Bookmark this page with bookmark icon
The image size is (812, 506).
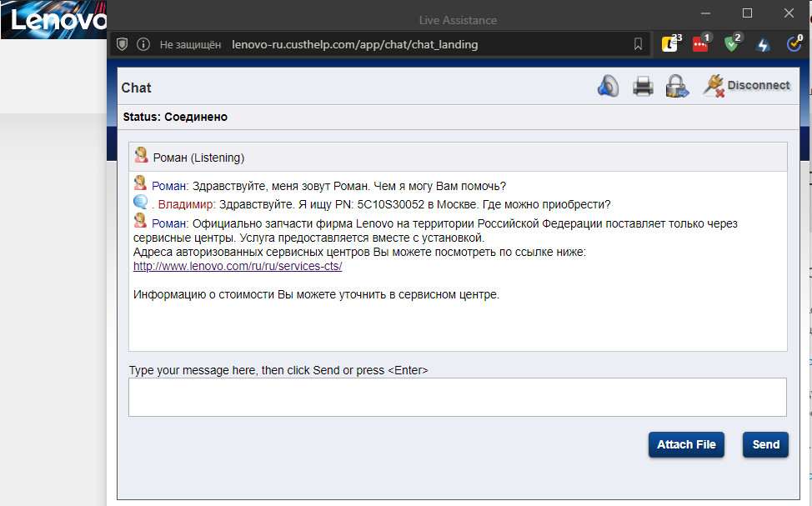[638, 44]
